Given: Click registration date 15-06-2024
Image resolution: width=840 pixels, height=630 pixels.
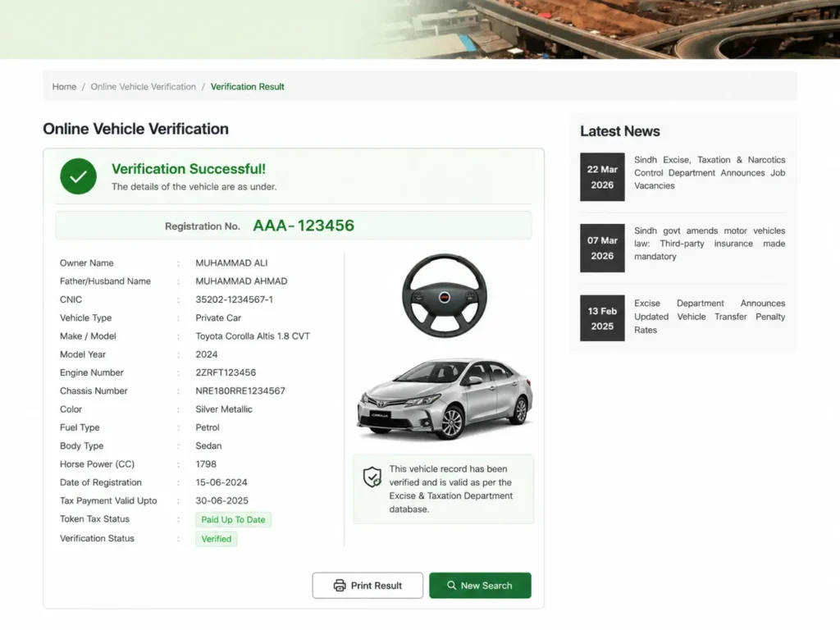Looking at the screenshot, I should point(221,482).
